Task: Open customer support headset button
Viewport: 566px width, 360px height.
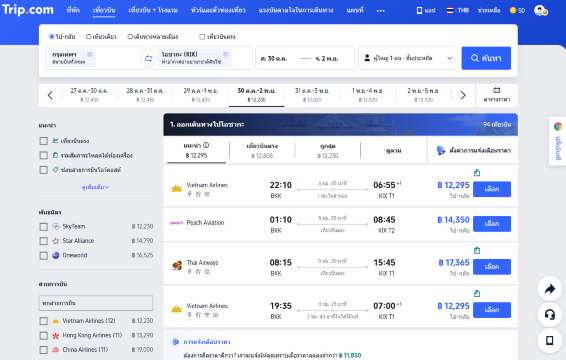Action: [x=549, y=315]
